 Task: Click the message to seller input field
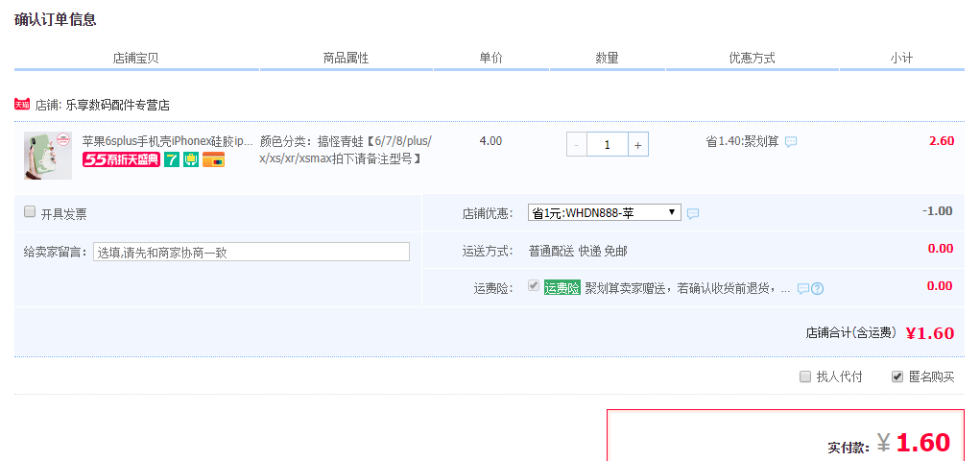(251, 252)
